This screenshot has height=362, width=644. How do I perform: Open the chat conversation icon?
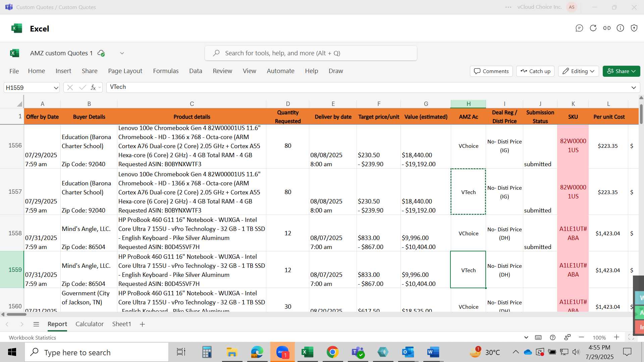pyautogui.click(x=579, y=28)
